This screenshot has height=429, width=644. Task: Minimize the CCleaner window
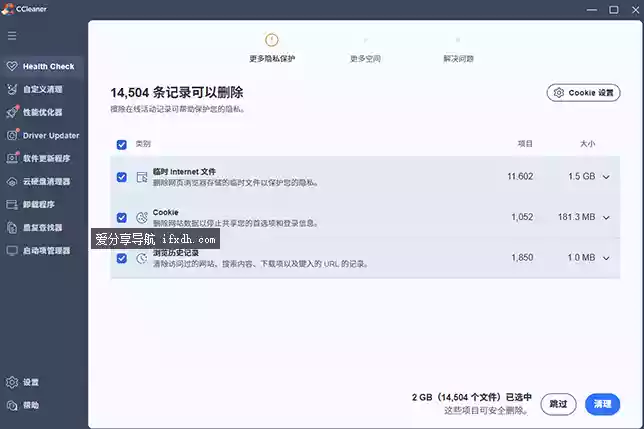pyautogui.click(x=592, y=9)
